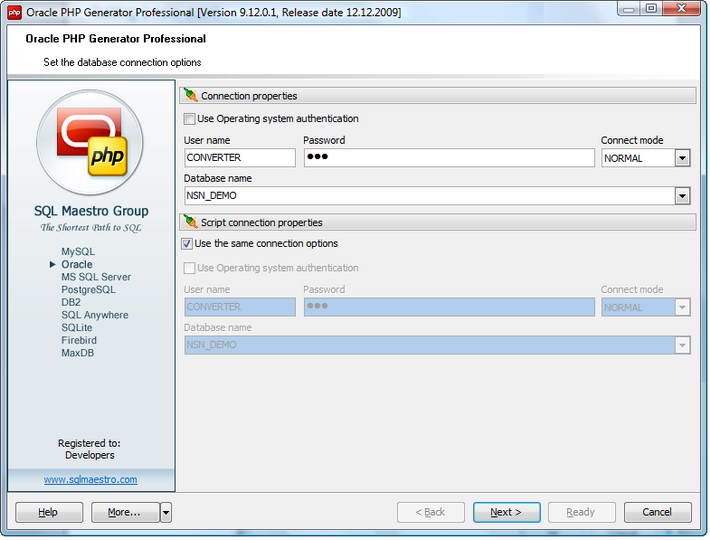Click the app icon in title bar
The width and height of the screenshot is (710, 540).
tap(14, 13)
